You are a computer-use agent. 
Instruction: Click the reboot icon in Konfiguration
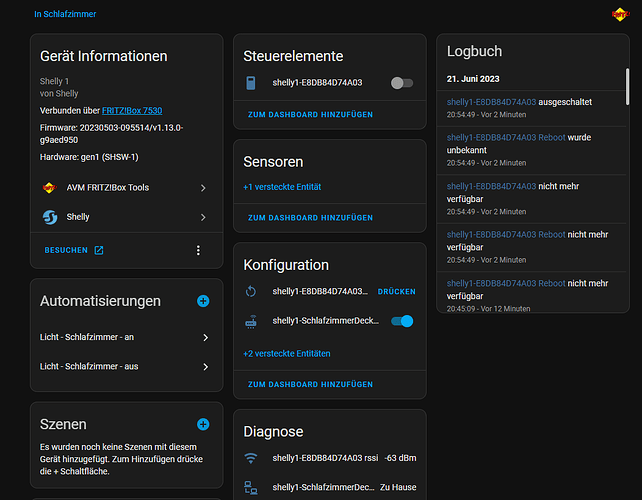pyautogui.click(x=251, y=291)
